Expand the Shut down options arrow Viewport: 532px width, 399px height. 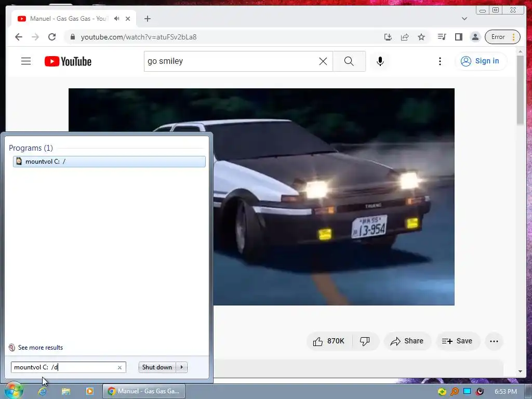[182, 367]
